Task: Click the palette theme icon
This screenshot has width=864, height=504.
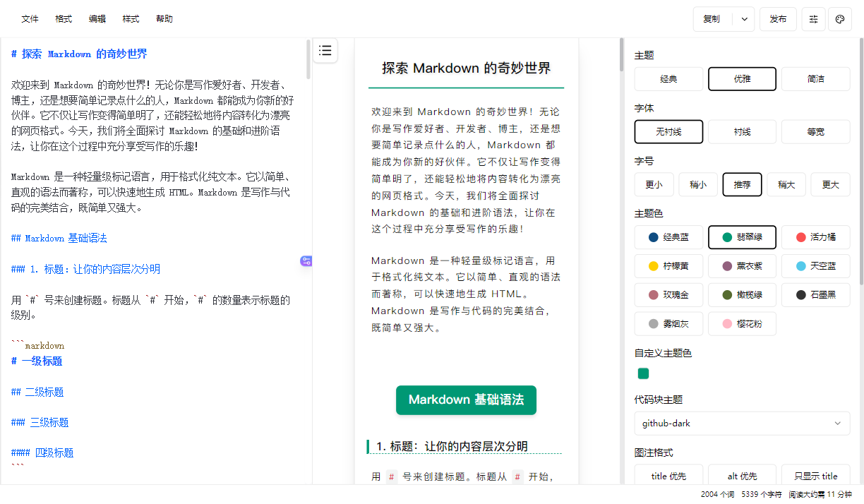Action: 840,19
